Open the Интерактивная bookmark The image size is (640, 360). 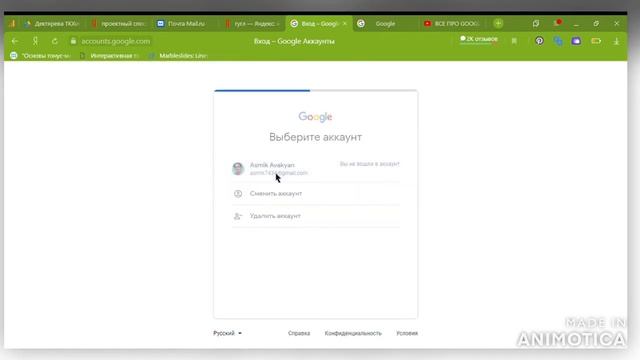[x=110, y=56]
